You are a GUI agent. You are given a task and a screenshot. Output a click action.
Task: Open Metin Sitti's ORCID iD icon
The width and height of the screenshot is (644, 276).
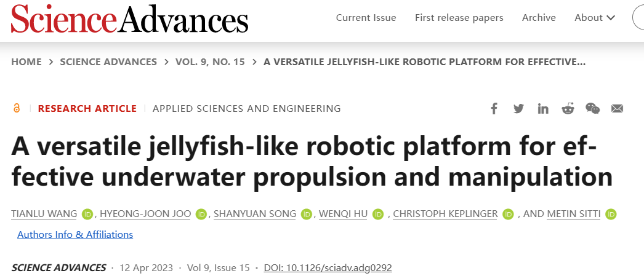611,214
